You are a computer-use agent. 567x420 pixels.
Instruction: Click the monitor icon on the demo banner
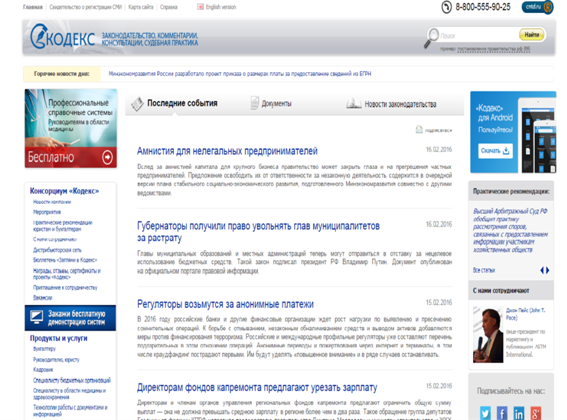(37, 317)
